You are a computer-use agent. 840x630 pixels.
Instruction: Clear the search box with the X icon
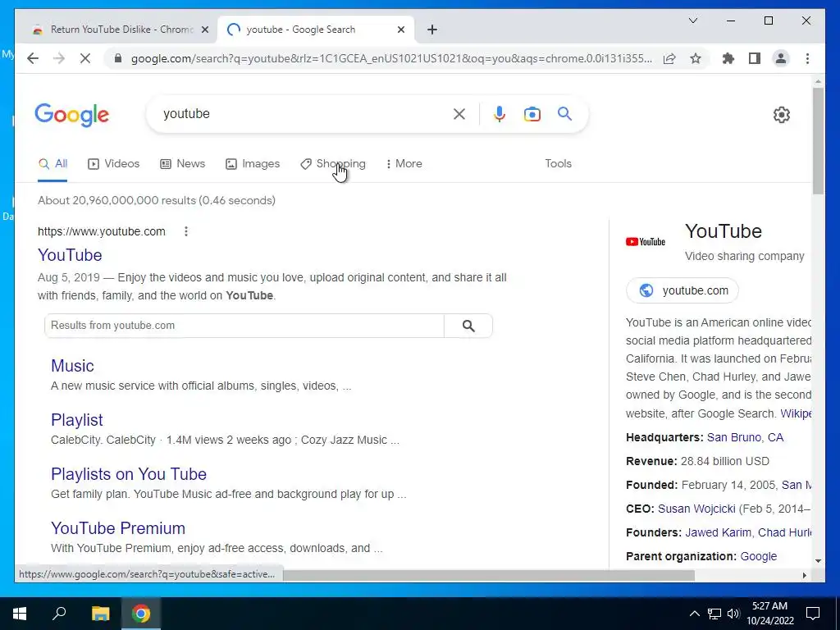pos(459,113)
